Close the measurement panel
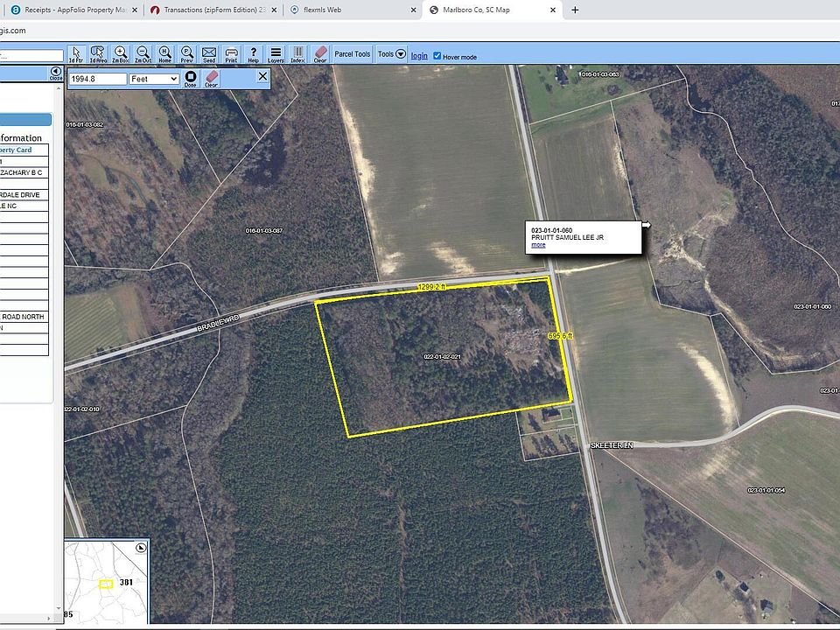The width and height of the screenshot is (840, 630). [262, 76]
